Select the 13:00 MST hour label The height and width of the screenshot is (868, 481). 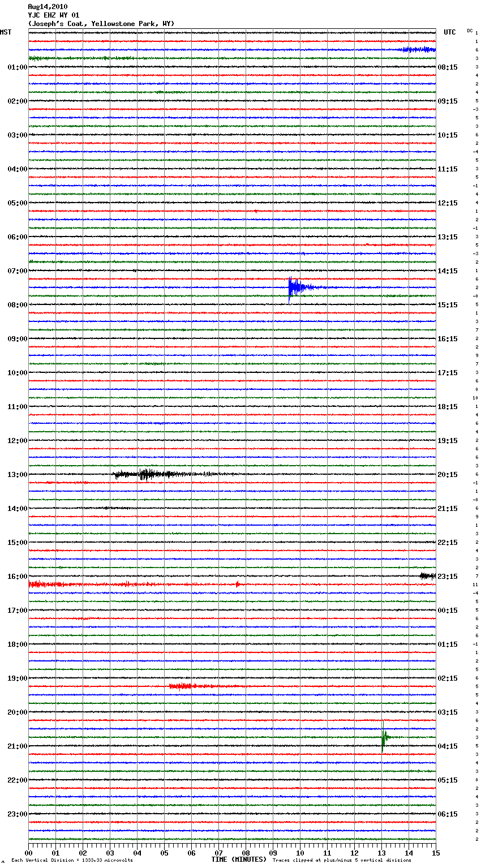pos(17,475)
